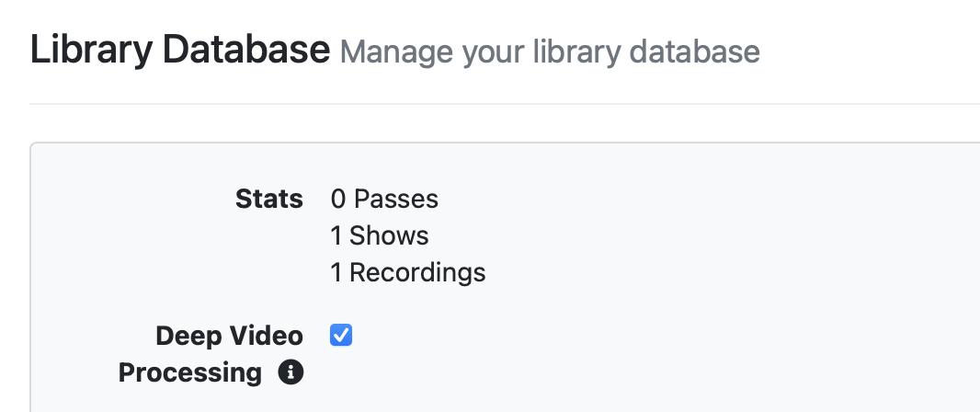
Task: Disable deep video processing via its blue checkbox
Action: pyautogui.click(x=341, y=336)
